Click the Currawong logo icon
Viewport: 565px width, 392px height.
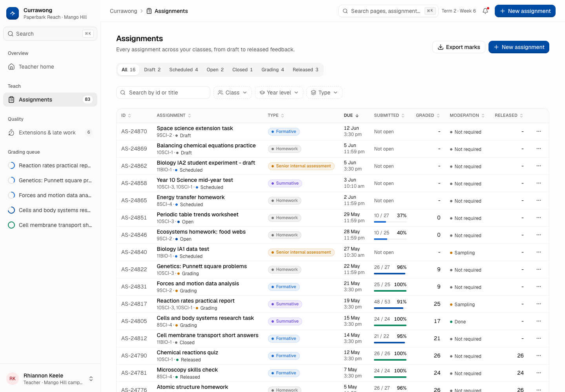coord(13,13)
